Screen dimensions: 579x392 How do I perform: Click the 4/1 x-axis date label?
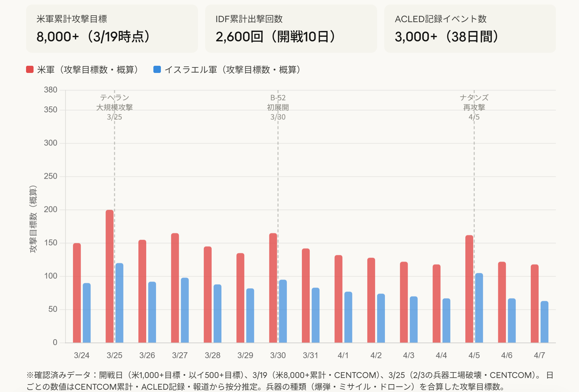point(343,355)
